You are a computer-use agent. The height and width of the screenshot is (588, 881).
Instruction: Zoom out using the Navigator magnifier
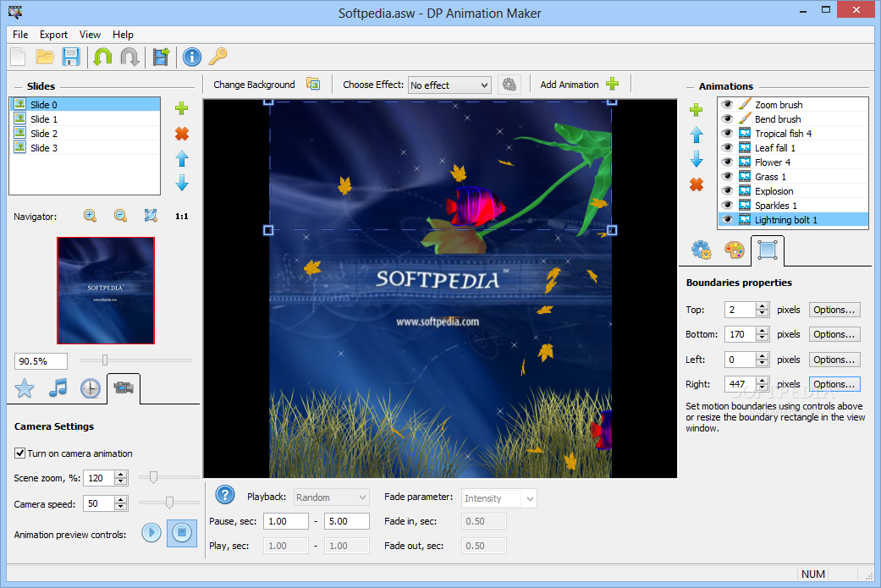[x=120, y=216]
